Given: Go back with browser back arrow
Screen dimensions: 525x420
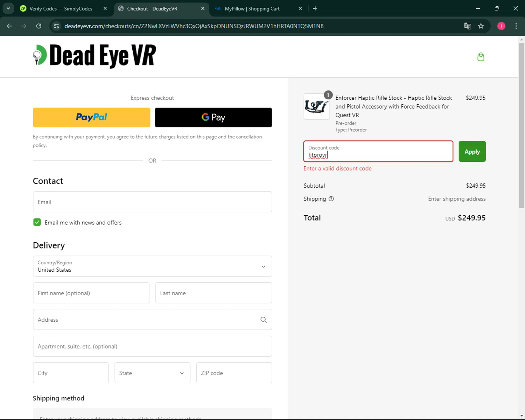Looking at the screenshot, I should click(x=9, y=26).
